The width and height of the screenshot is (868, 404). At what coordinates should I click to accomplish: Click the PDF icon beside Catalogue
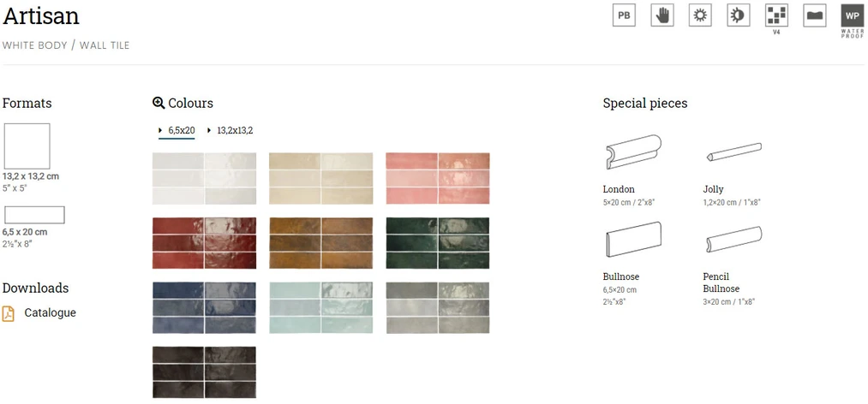tap(8, 313)
